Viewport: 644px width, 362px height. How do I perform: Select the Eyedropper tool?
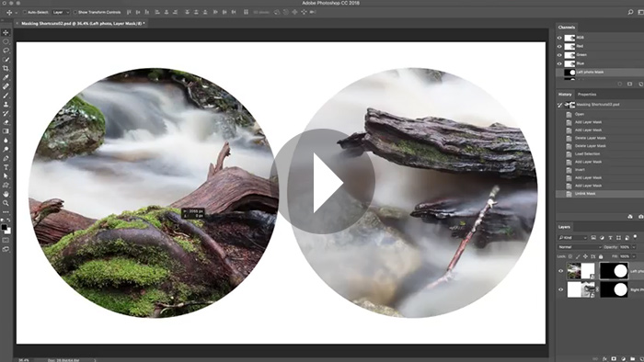tap(6, 77)
